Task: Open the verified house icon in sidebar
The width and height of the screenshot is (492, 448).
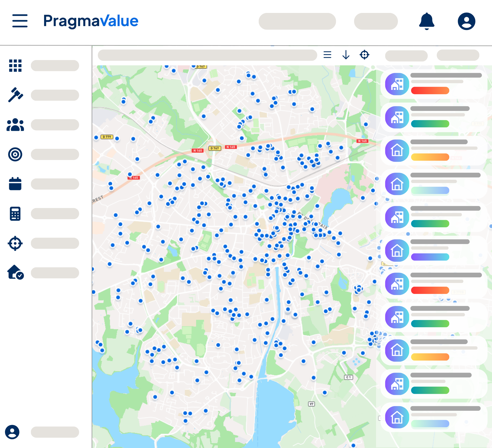Action: click(x=15, y=272)
